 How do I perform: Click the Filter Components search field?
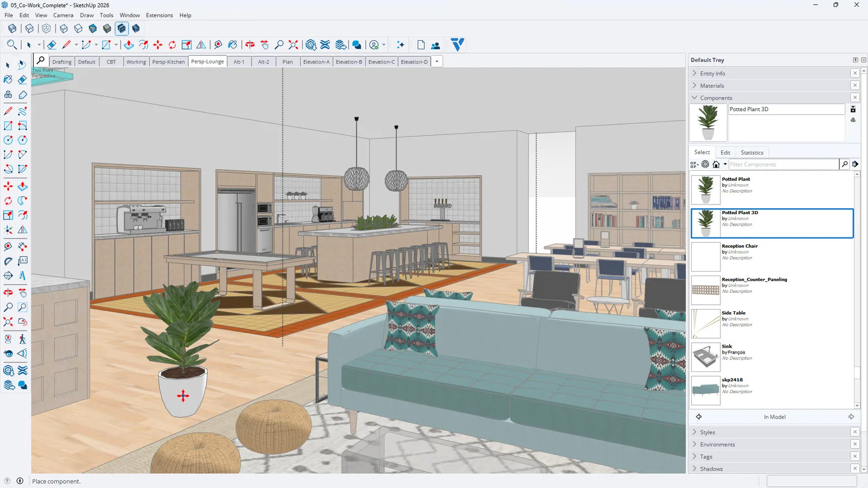point(783,164)
